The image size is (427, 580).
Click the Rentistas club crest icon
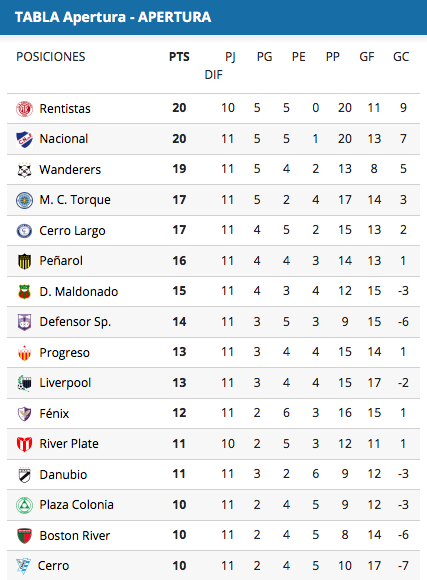pyautogui.click(x=24, y=109)
